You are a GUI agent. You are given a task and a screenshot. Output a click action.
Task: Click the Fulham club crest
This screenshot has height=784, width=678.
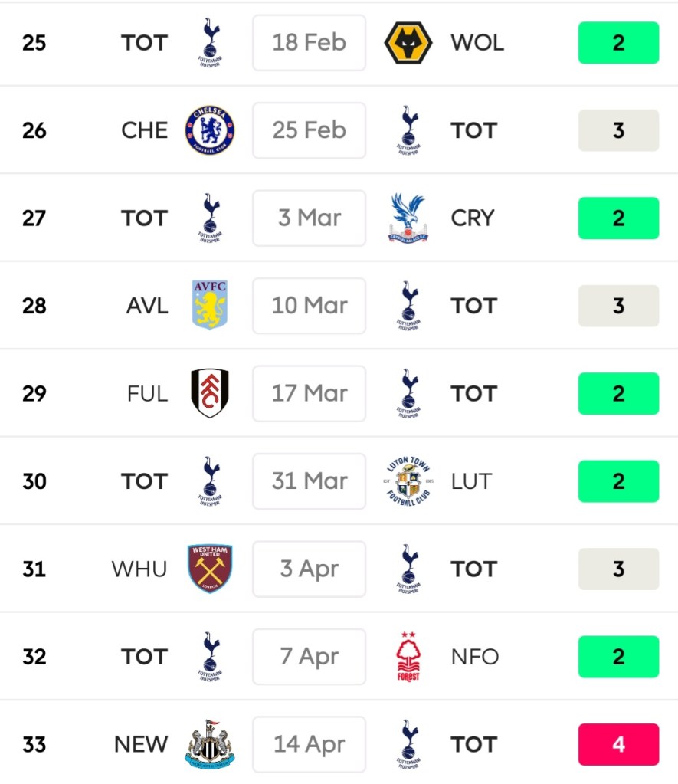point(210,393)
